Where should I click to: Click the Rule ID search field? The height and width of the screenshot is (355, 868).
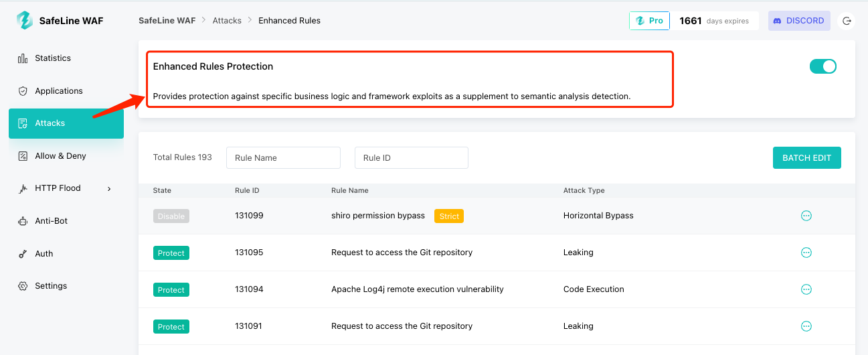[411, 158]
